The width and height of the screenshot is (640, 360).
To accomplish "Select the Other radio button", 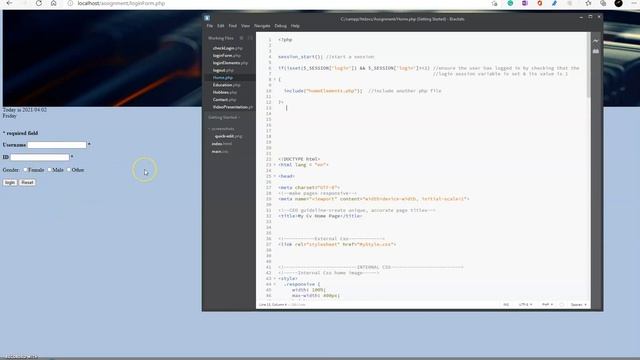I will (x=69, y=170).
